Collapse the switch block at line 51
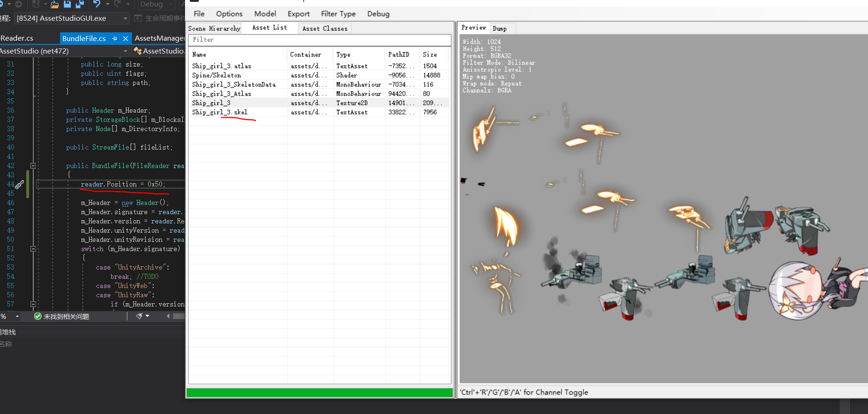Viewport: 868px width, 414px height. [33, 249]
